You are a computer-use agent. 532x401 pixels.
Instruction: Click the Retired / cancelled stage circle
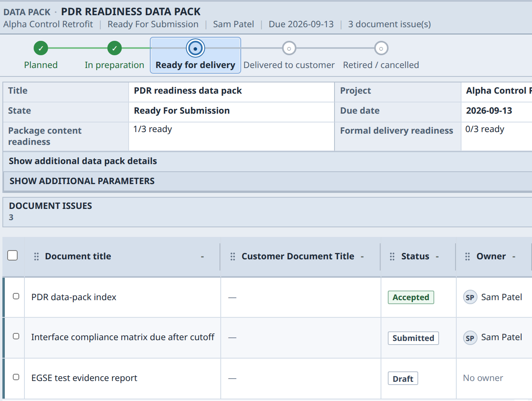click(381, 48)
